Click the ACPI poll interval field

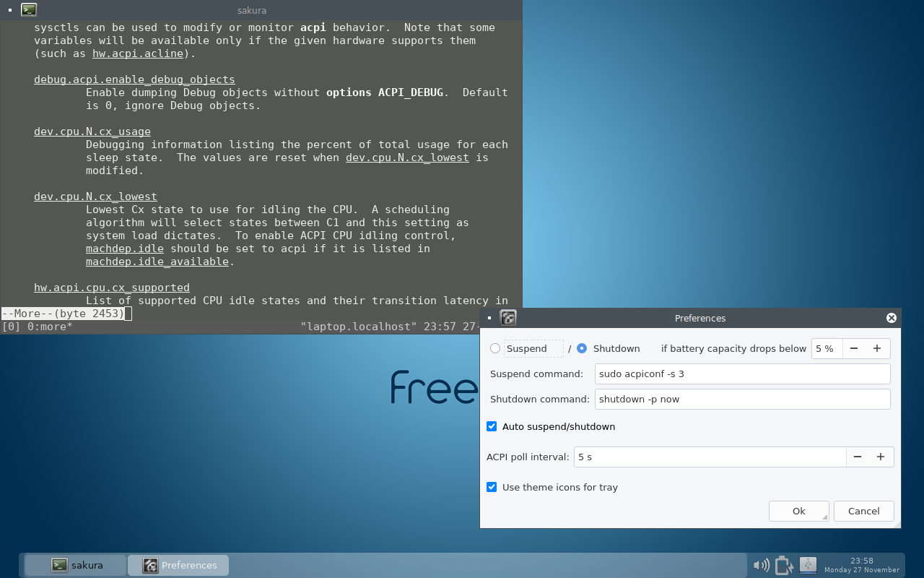point(710,457)
